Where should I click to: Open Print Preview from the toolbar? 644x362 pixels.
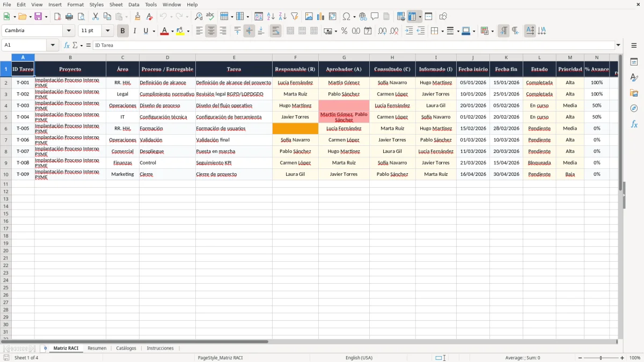coord(81,17)
